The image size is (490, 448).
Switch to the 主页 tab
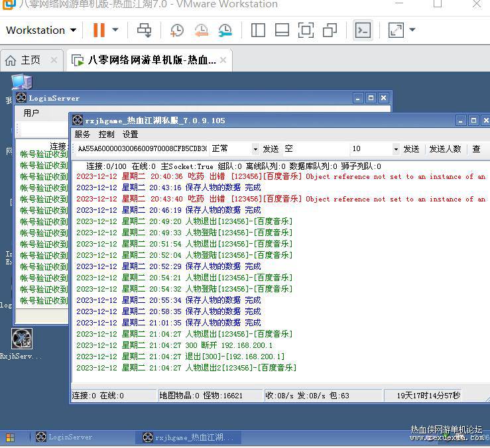31,60
